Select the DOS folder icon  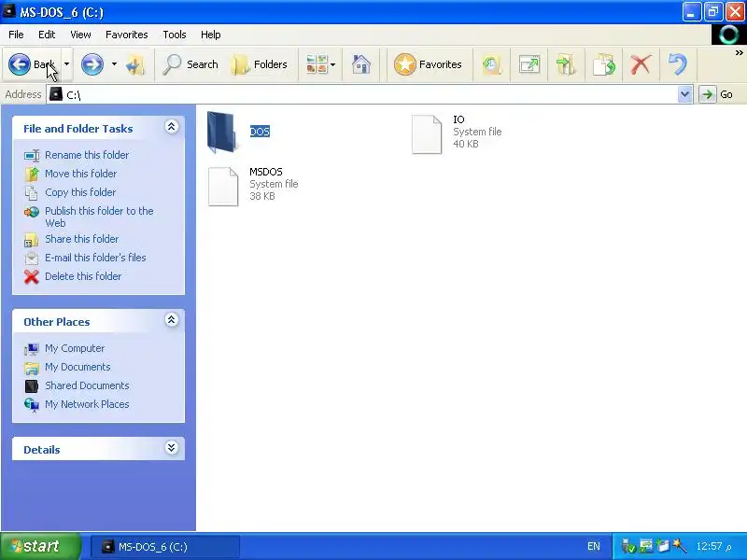click(x=222, y=132)
